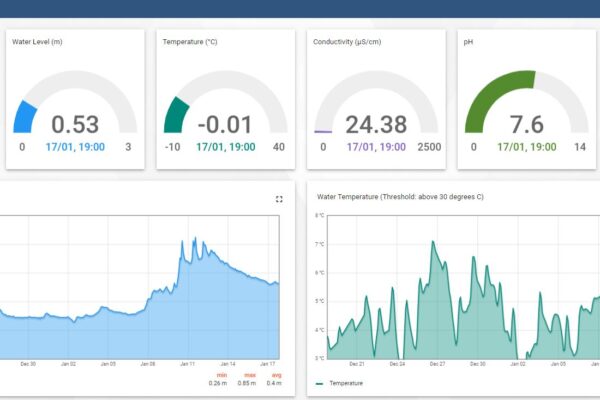Click the purple 17/01, 19:00 timestamp under Conductivity
The width and height of the screenshot is (600, 400).
pos(376,147)
